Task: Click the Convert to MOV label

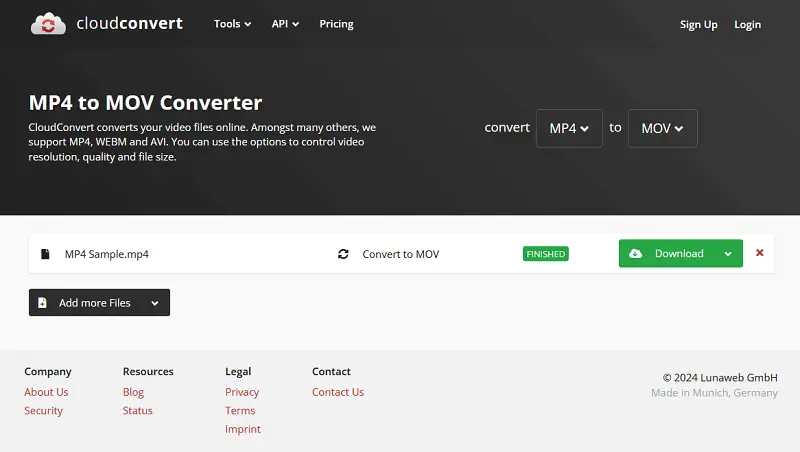Action: pyautogui.click(x=401, y=254)
